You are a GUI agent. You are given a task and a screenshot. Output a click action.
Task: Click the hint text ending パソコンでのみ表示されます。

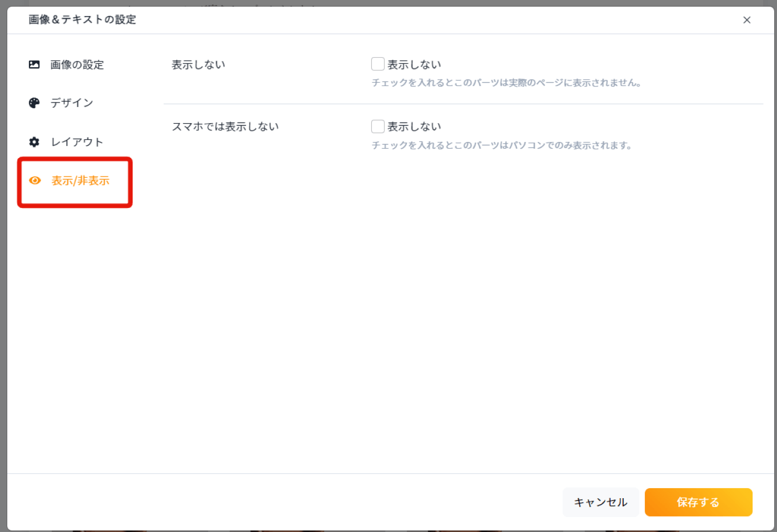[x=502, y=145]
